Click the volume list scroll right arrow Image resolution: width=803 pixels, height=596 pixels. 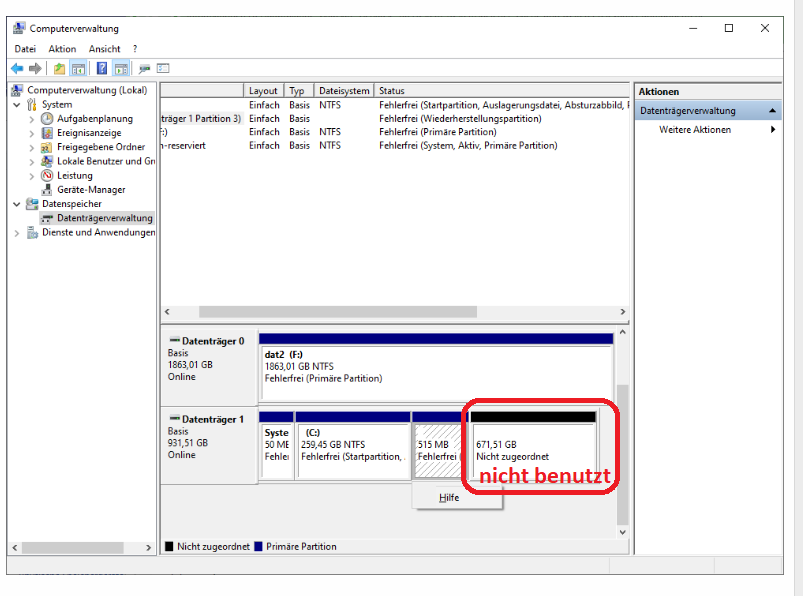point(622,312)
